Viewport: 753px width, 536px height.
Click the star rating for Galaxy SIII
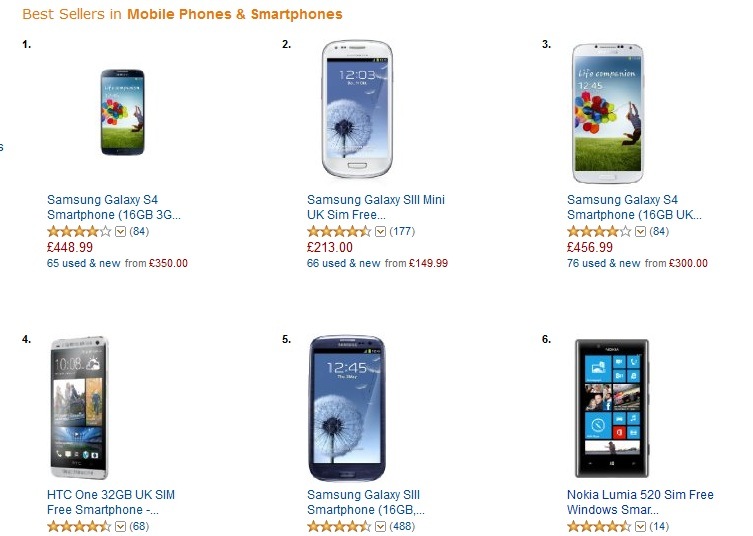click(x=338, y=526)
